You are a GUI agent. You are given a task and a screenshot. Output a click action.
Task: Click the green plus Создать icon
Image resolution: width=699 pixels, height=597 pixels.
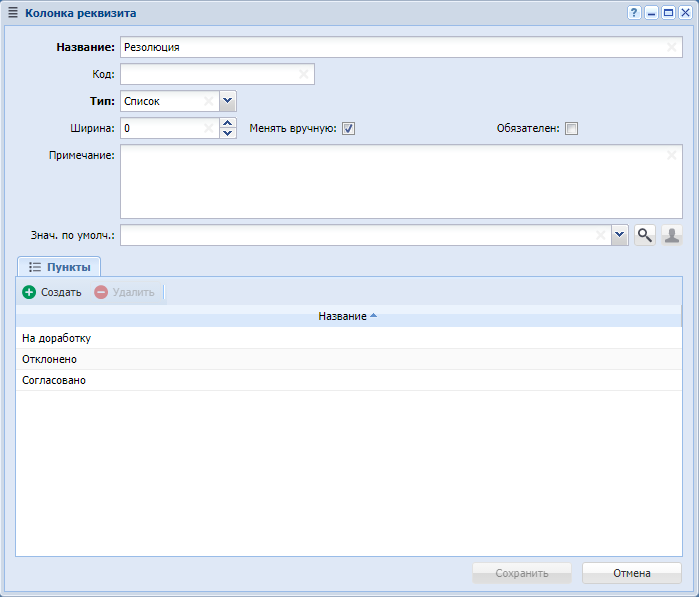[29, 292]
